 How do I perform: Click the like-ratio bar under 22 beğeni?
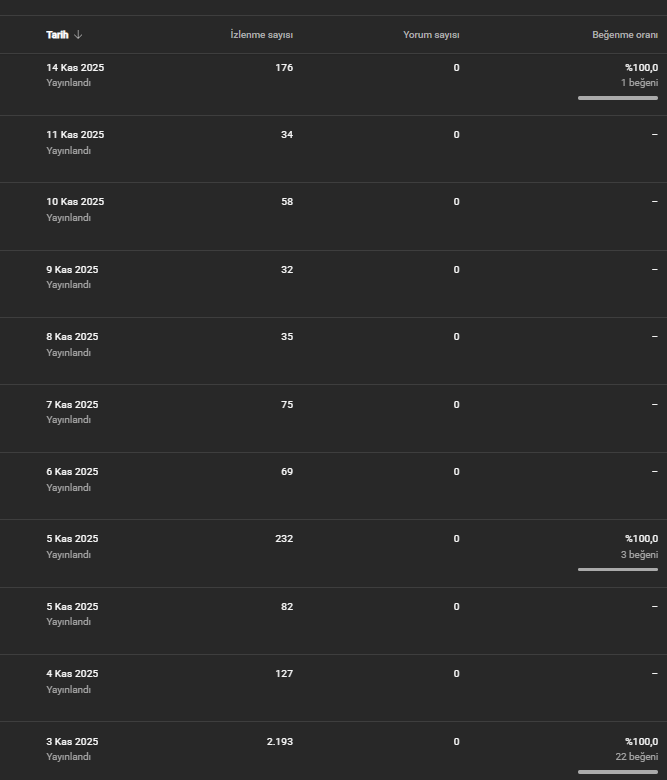click(618, 772)
